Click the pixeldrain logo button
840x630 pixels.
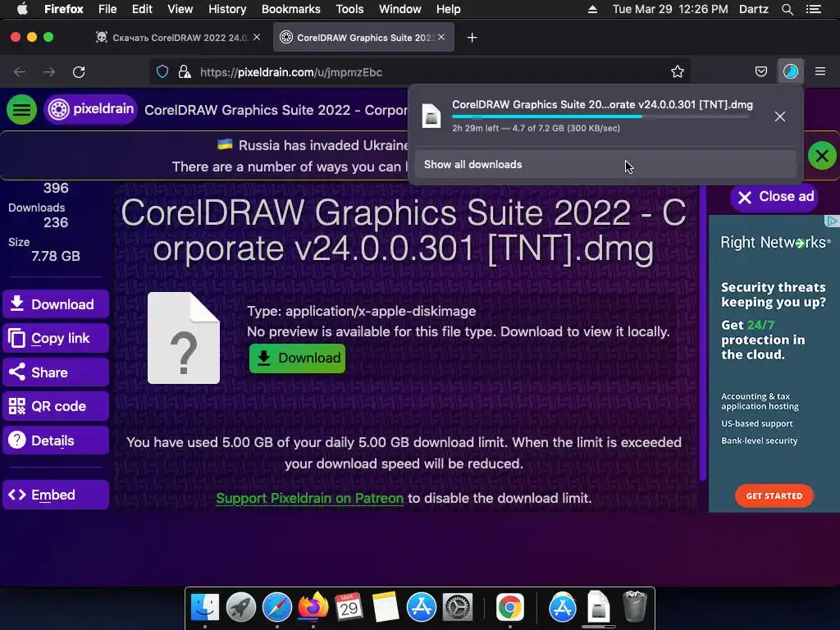click(x=90, y=109)
